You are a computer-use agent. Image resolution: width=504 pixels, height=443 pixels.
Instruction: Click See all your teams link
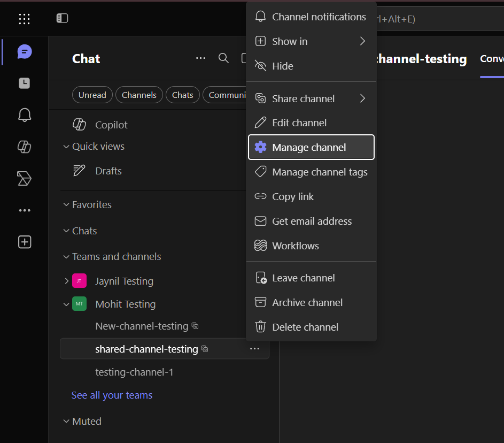click(112, 395)
